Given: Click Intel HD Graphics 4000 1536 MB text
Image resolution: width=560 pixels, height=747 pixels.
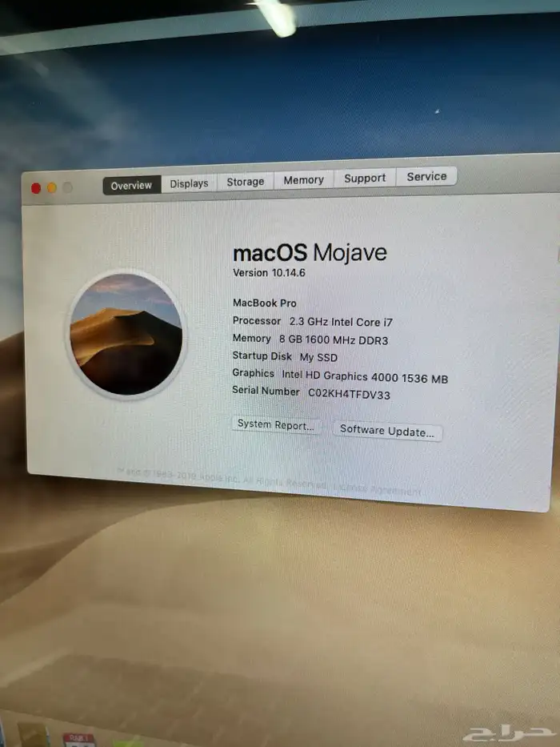Looking at the screenshot, I should coord(365,377).
